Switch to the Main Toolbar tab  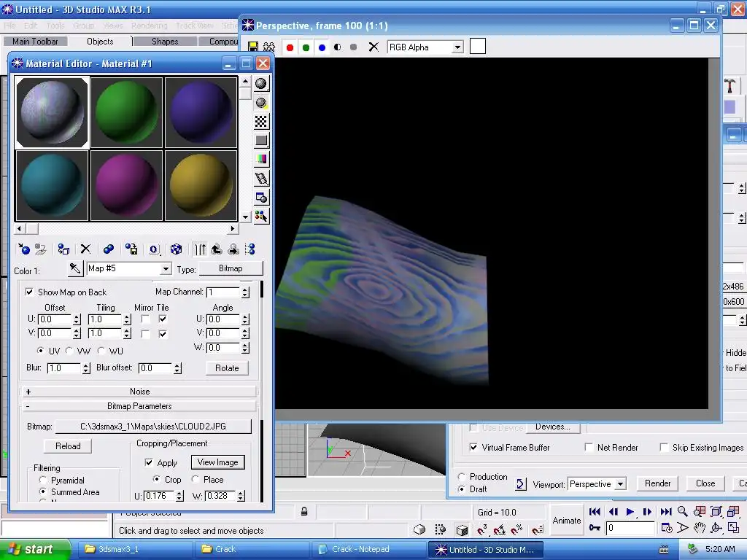click(35, 42)
